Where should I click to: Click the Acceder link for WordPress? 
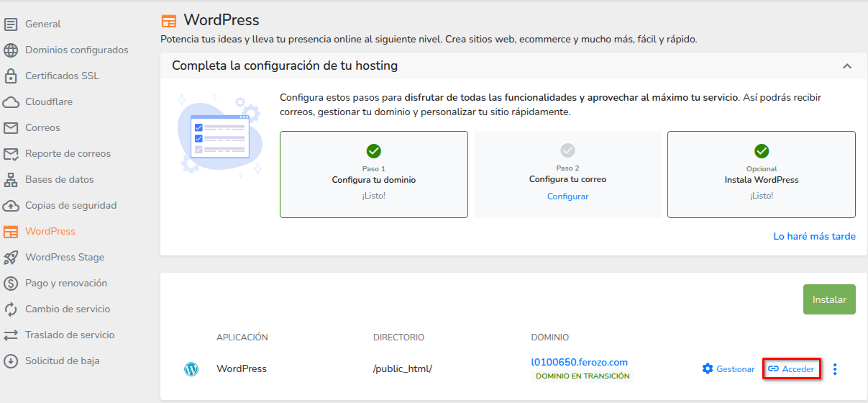pos(791,369)
